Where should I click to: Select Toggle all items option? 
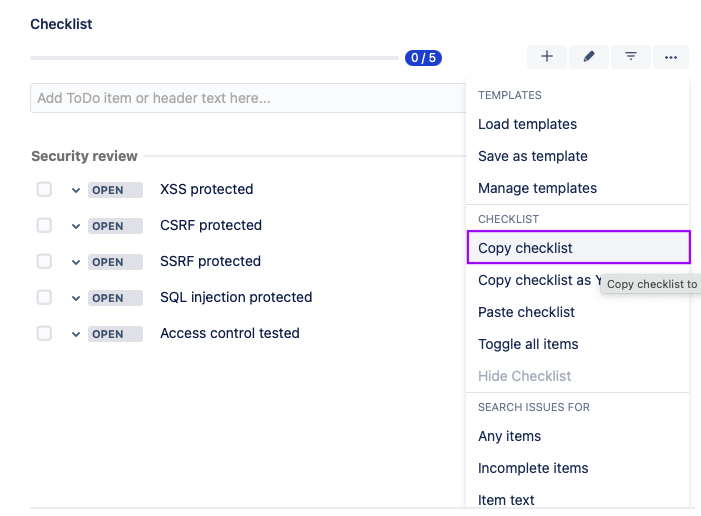coord(528,344)
